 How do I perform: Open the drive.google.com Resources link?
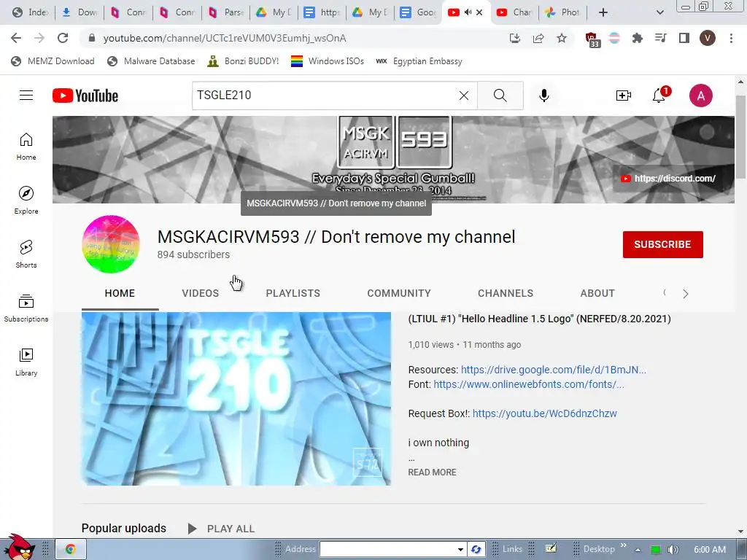coord(554,370)
